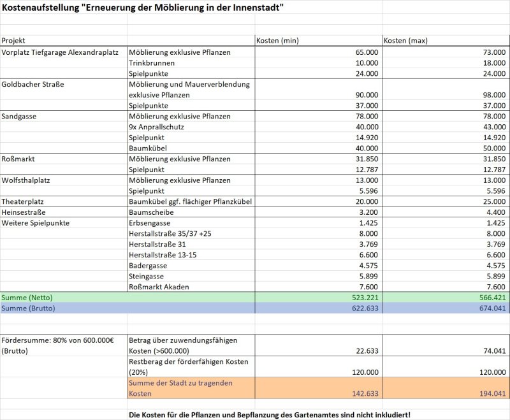Select the 5.596 value in Kosten (min)
The image size is (510, 420).
[x=368, y=191]
